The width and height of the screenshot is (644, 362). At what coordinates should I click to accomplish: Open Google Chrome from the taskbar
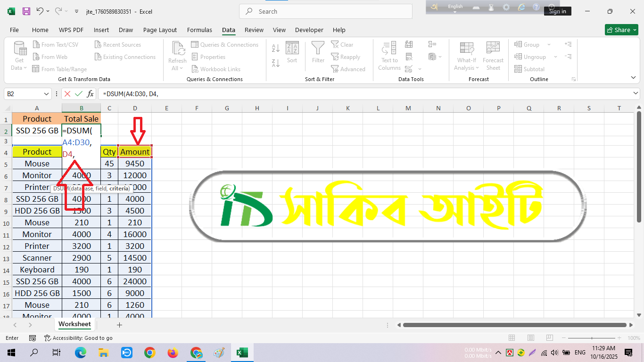click(x=150, y=353)
